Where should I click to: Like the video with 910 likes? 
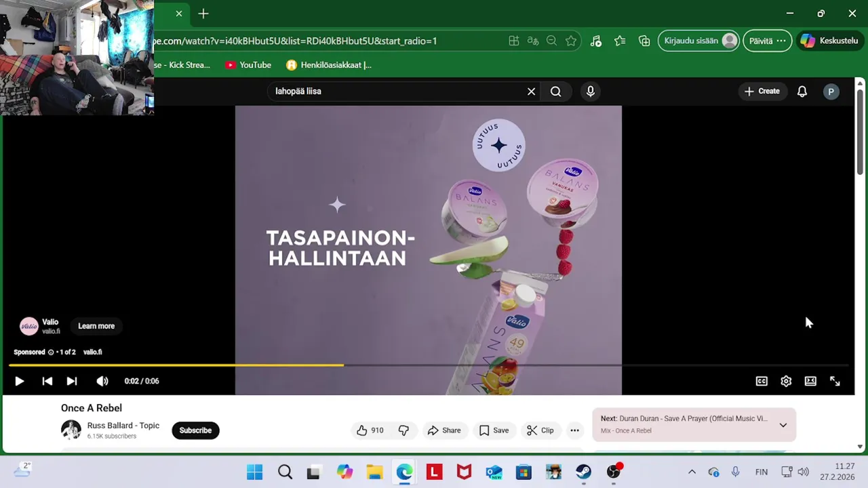370,430
